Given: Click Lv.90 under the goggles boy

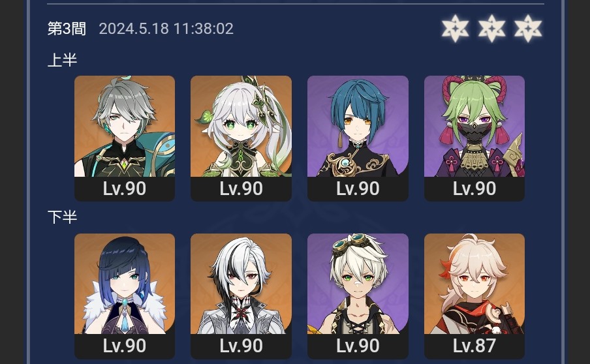Looking at the screenshot, I should point(358,346).
